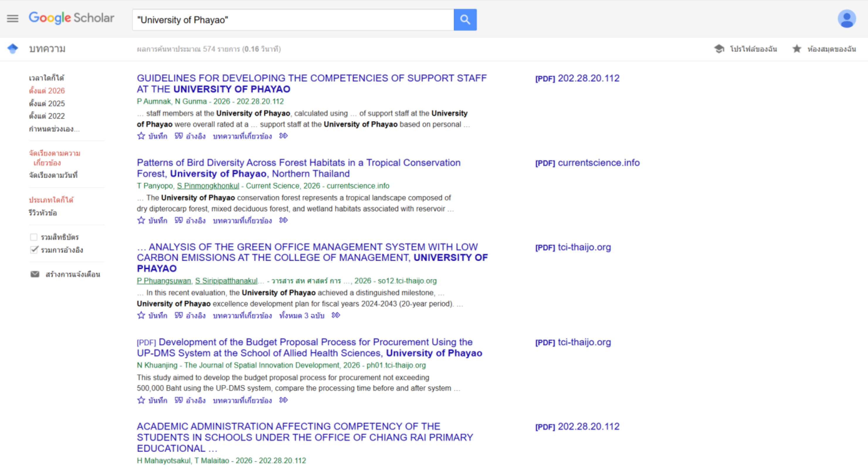The height and width of the screenshot is (474, 868).
Task: Click the My library star icon
Action: tap(797, 49)
